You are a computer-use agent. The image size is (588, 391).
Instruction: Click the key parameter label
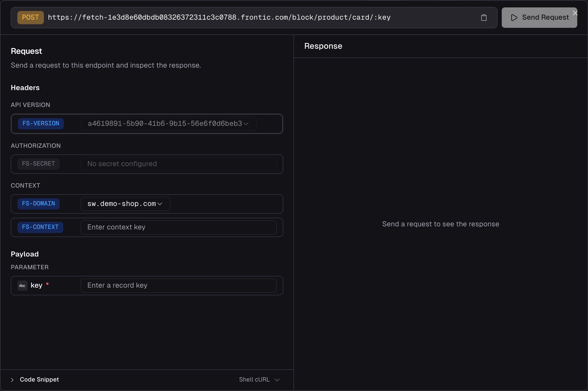pyautogui.click(x=36, y=285)
